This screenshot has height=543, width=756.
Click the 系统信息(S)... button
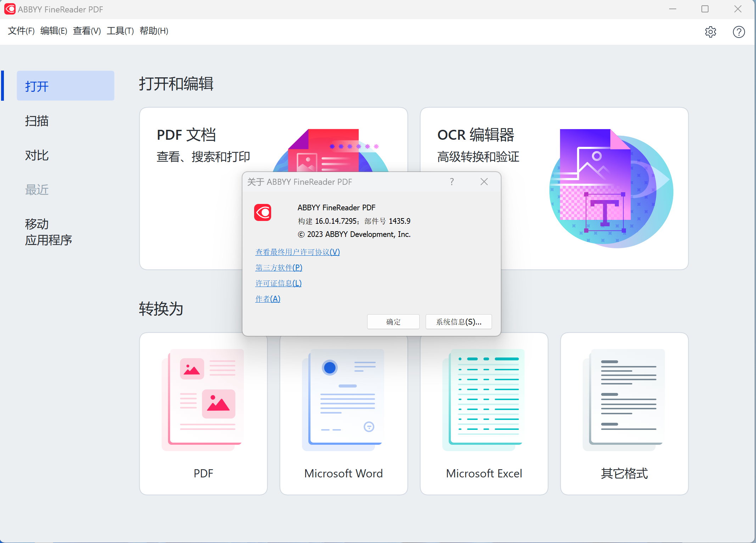coord(459,322)
